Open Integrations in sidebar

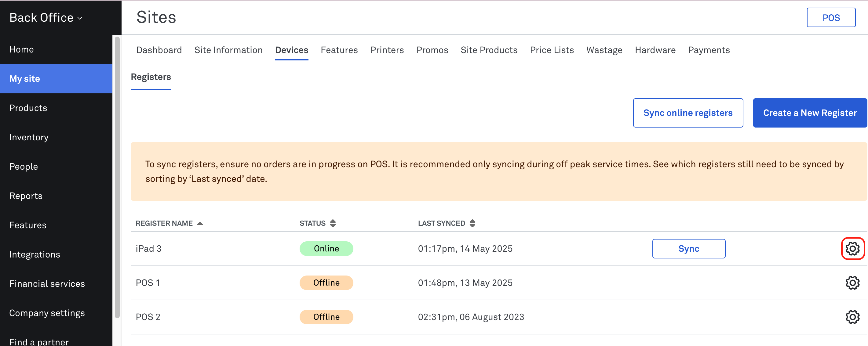[56, 254]
